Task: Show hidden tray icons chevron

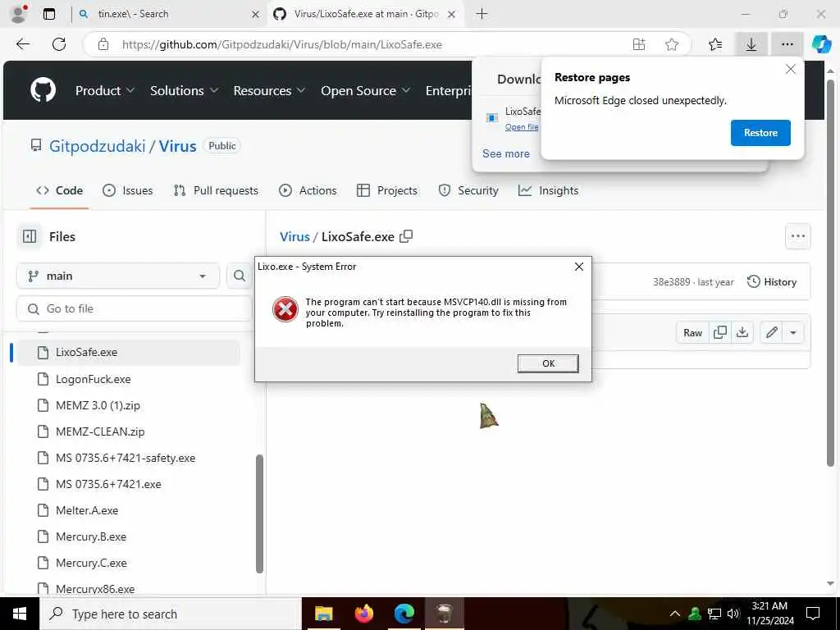Action: pos(675,614)
